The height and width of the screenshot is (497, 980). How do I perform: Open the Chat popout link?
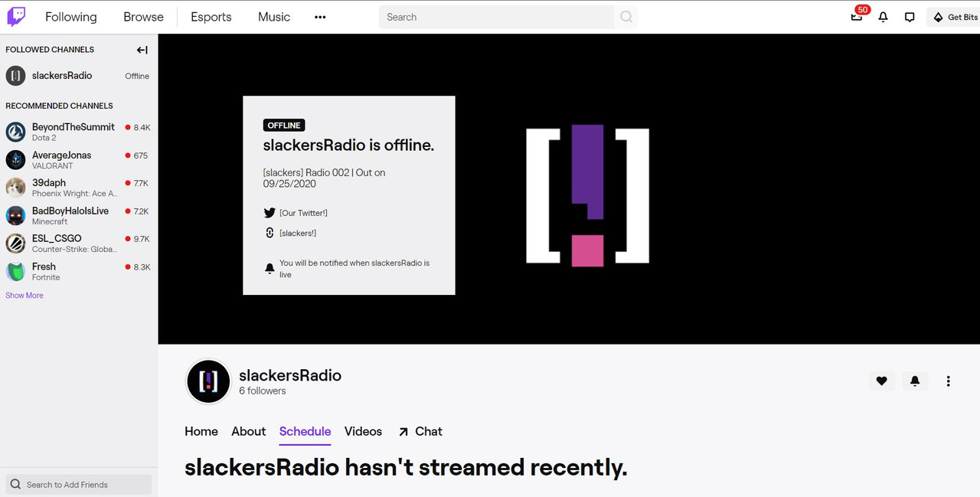(x=420, y=431)
